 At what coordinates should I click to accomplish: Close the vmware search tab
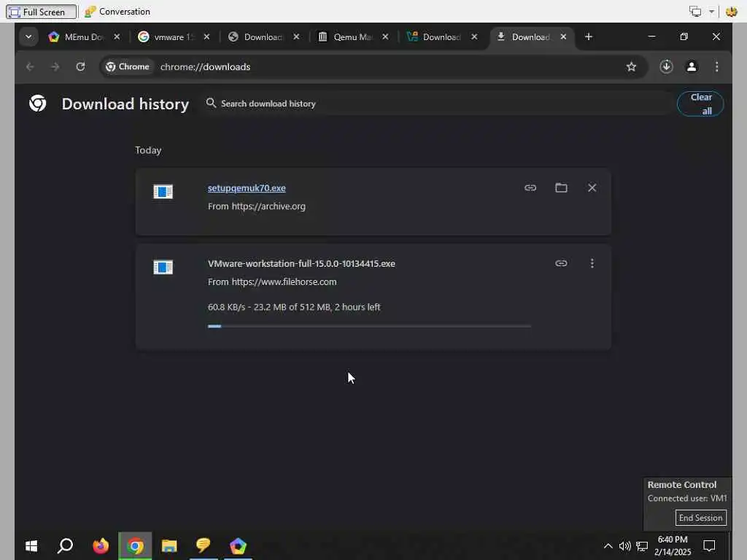[x=206, y=36]
